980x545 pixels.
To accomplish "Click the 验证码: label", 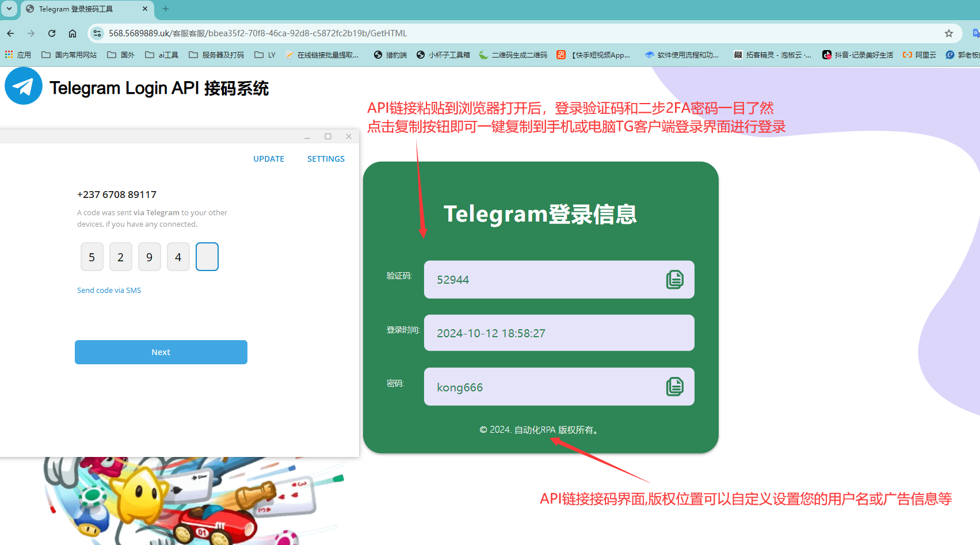I will tap(399, 276).
